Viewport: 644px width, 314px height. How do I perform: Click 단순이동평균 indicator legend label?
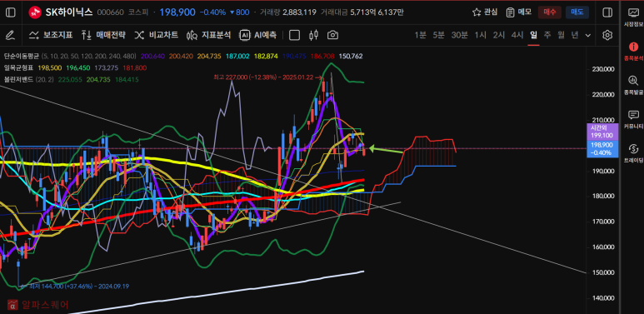tap(22, 57)
